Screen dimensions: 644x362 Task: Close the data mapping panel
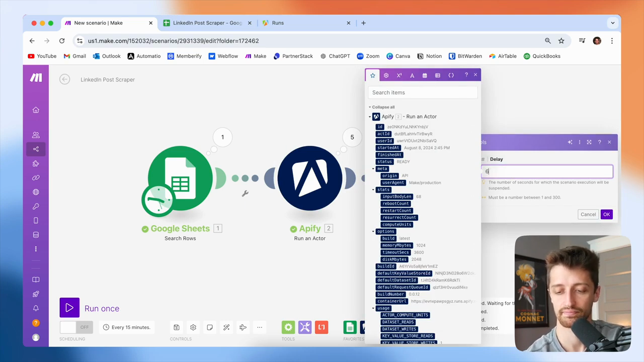click(475, 75)
